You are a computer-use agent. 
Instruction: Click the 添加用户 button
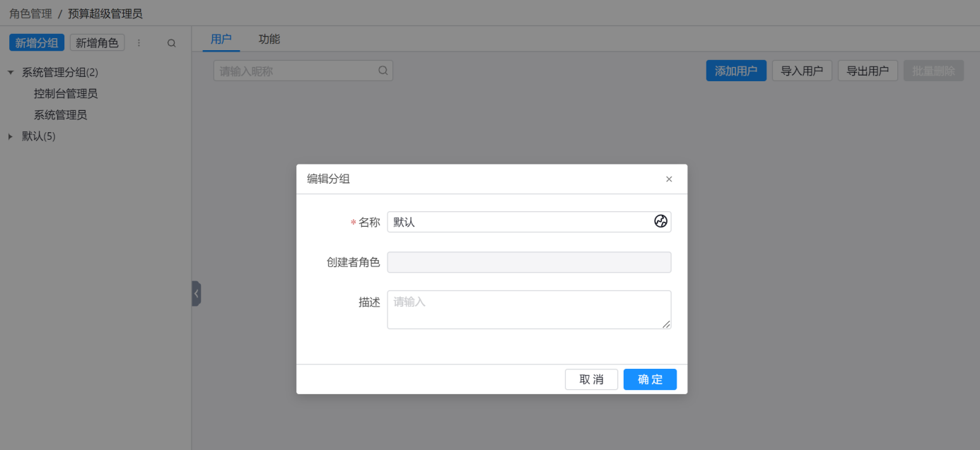click(x=736, y=71)
